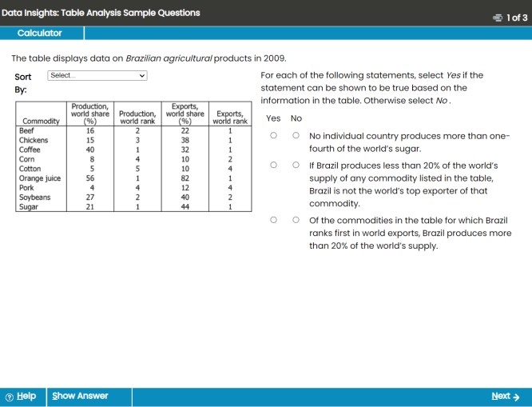
Task: Click the Show Answer button
Action: [x=80, y=396]
